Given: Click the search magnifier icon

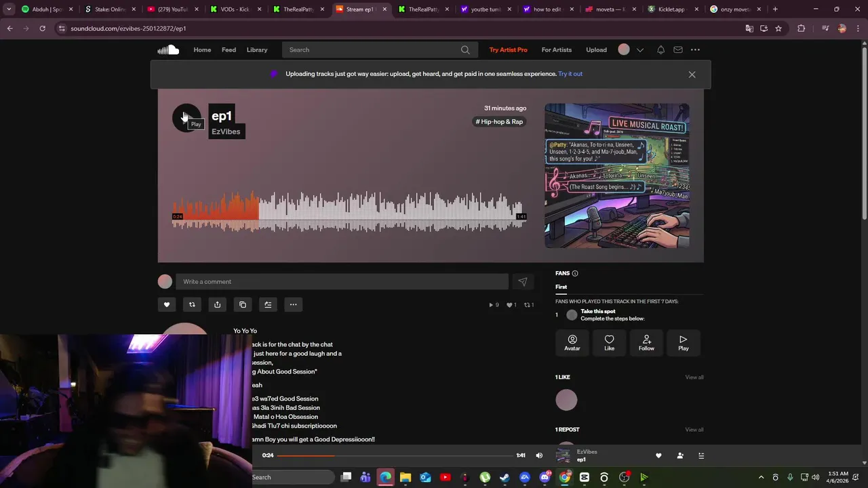Looking at the screenshot, I should click(465, 49).
